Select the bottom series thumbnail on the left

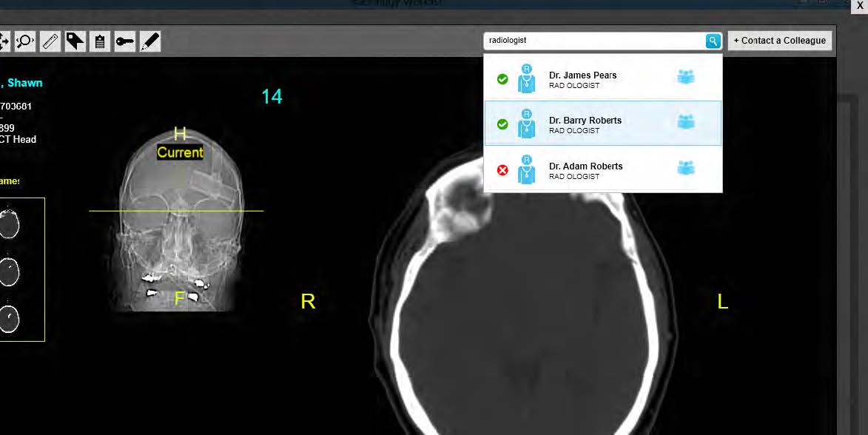9,320
